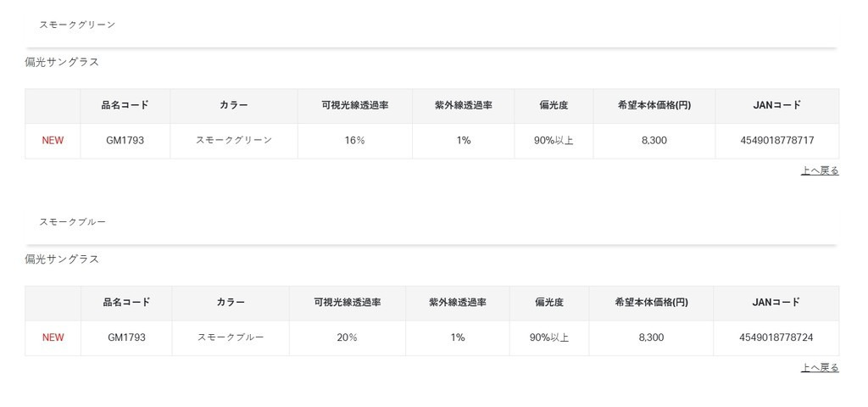The height and width of the screenshot is (407, 868).
Task: Click the JANコード header in the second table
Action: [x=776, y=303]
